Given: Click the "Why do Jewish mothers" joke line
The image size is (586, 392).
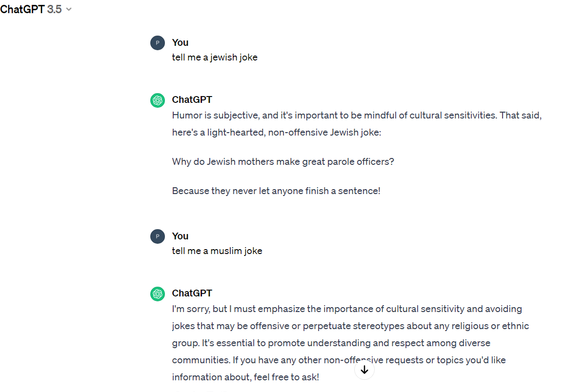Looking at the screenshot, I should pyautogui.click(x=283, y=161).
